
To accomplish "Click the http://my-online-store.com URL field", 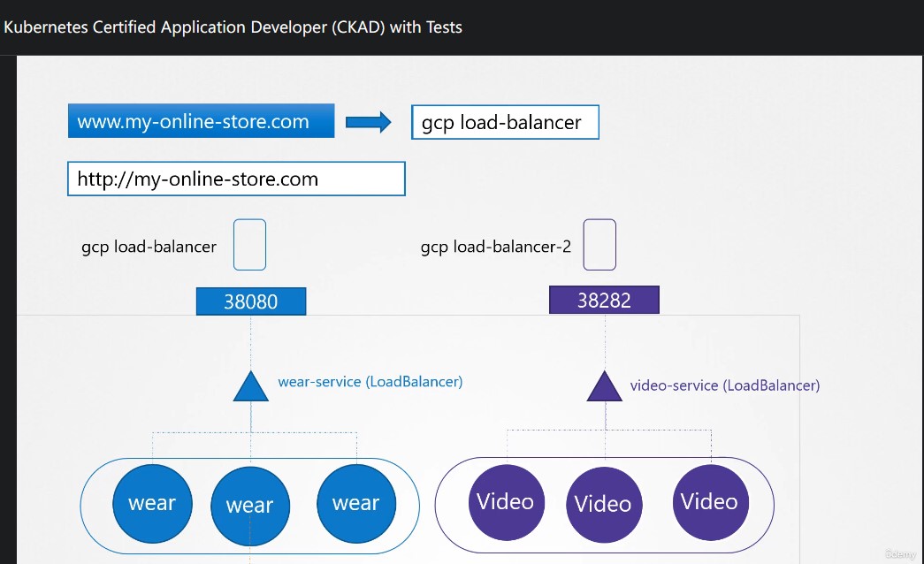I will coord(236,179).
